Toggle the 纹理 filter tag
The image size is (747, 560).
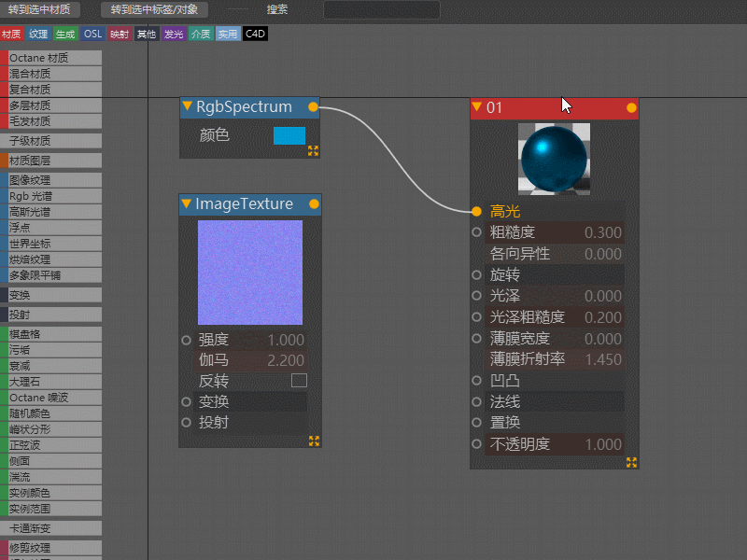point(38,34)
